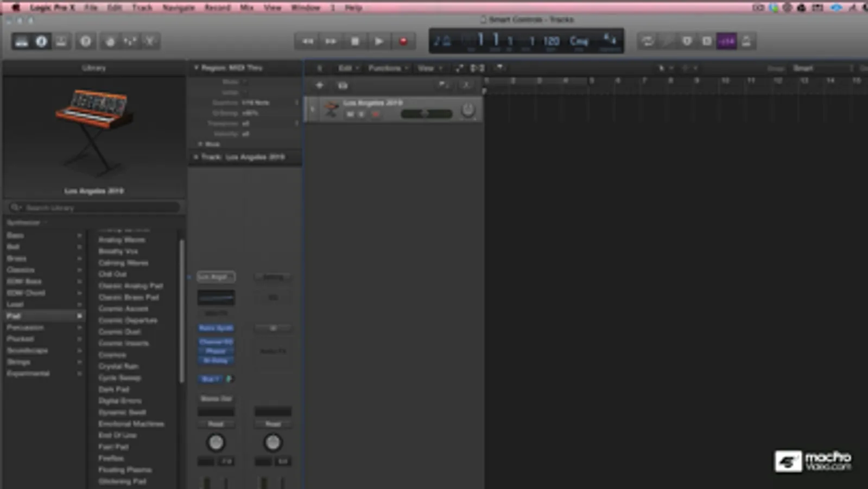Choose the Crystal Rain patch
This screenshot has height=489, width=868.
point(118,366)
